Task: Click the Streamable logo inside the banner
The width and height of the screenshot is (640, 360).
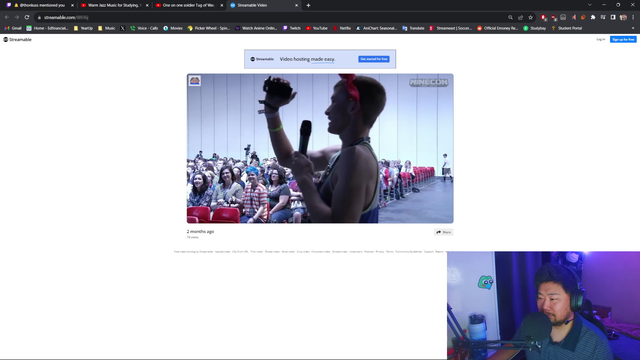Action: pos(262,59)
